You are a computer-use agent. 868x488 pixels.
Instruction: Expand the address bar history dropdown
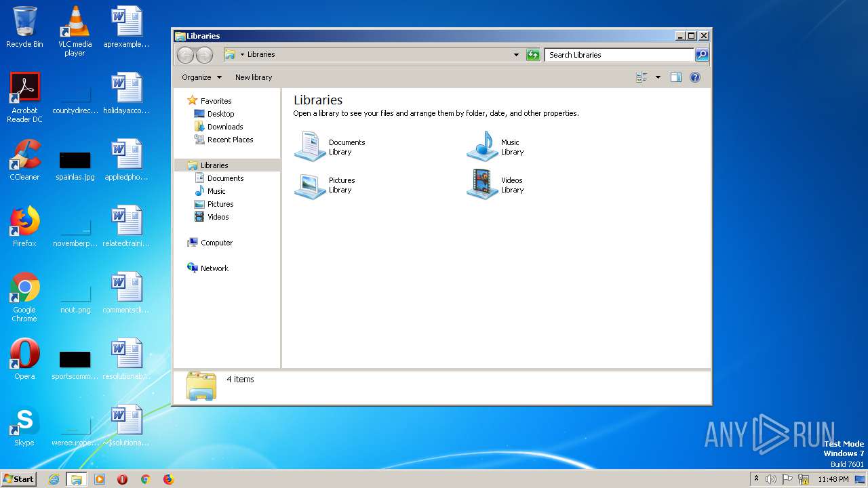pos(516,55)
